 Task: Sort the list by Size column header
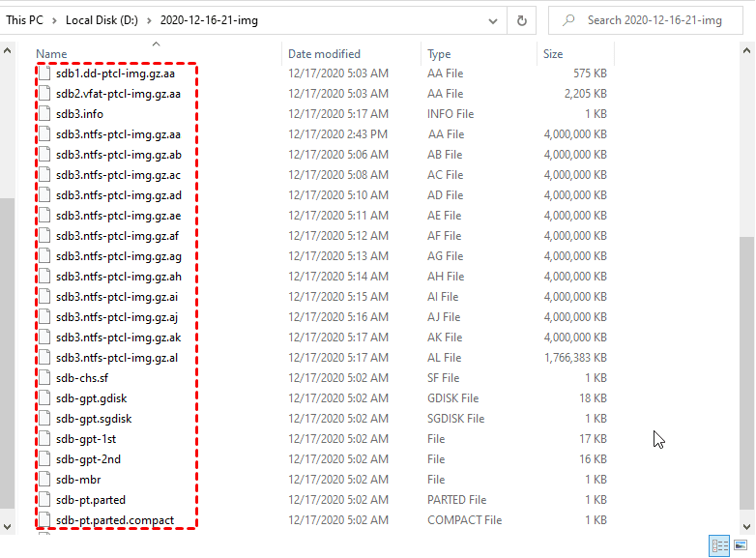coord(553,54)
